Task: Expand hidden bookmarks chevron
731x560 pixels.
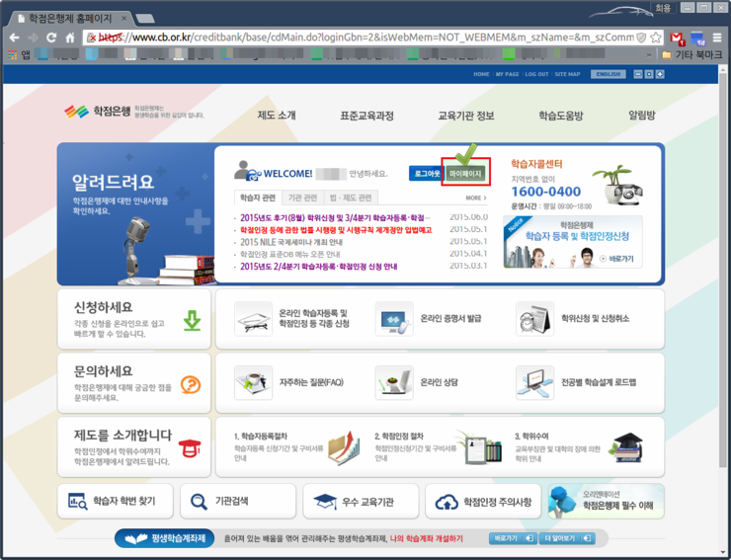Action: pyautogui.click(x=648, y=55)
